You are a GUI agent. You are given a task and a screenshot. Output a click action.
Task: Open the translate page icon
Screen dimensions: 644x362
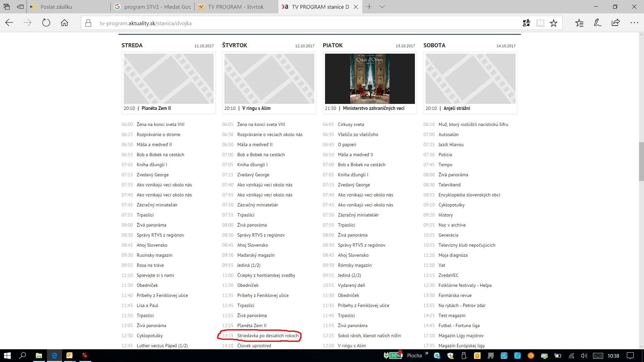tap(526, 23)
